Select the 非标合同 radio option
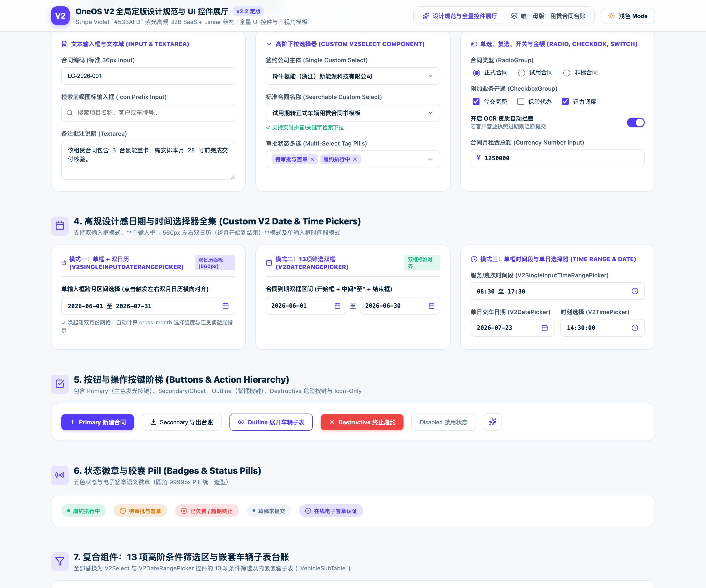This screenshot has height=588, width=706. pos(567,73)
